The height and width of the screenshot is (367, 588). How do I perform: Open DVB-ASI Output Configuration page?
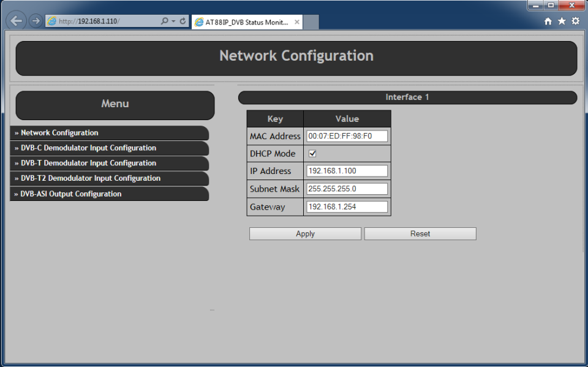tap(71, 194)
